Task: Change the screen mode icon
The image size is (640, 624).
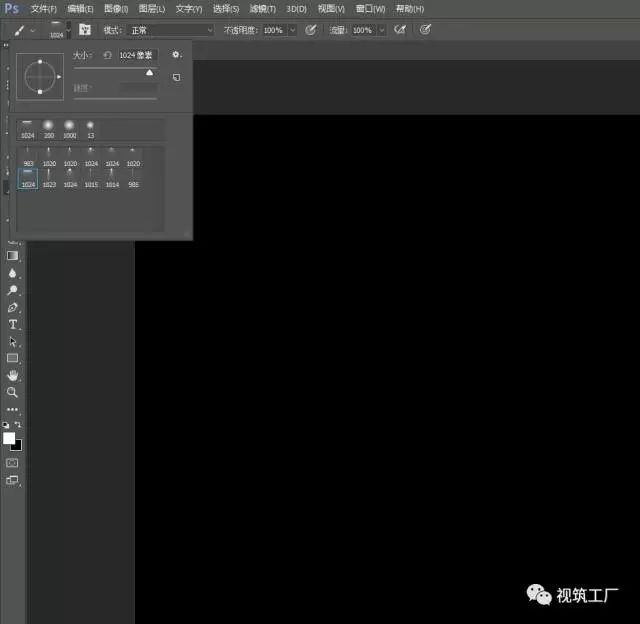Action: (12, 480)
